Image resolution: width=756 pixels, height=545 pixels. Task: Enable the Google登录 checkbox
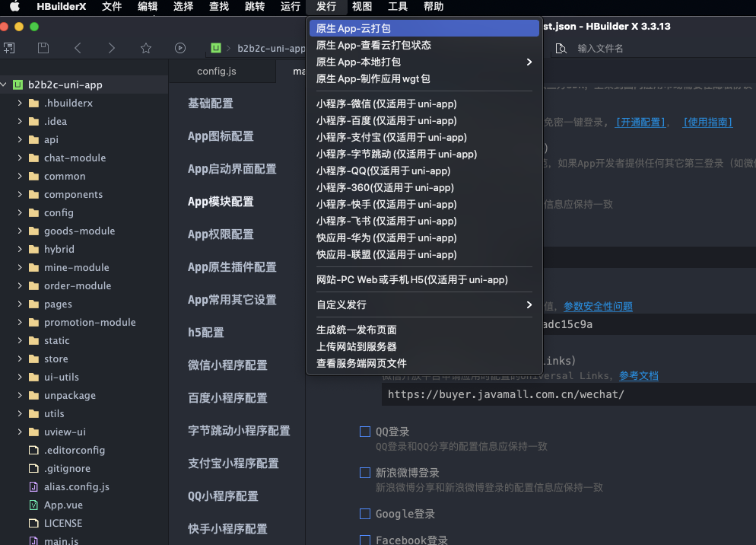(365, 514)
